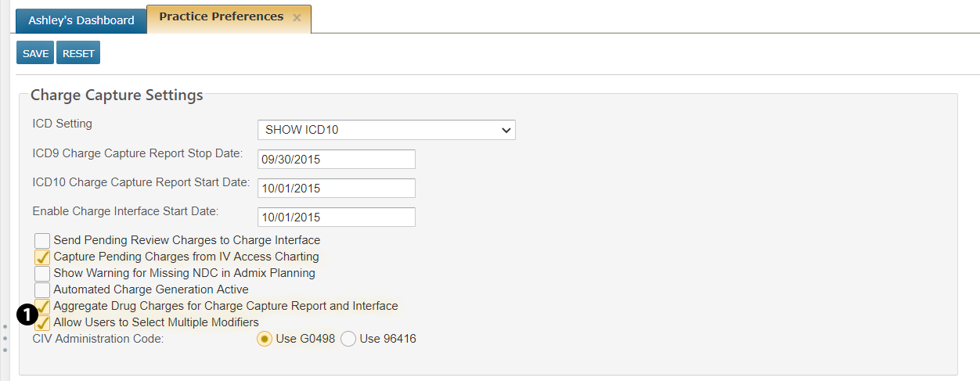Click the three-dot sidebar handle
Viewport: 980px width, 381px height.
coord(5,338)
